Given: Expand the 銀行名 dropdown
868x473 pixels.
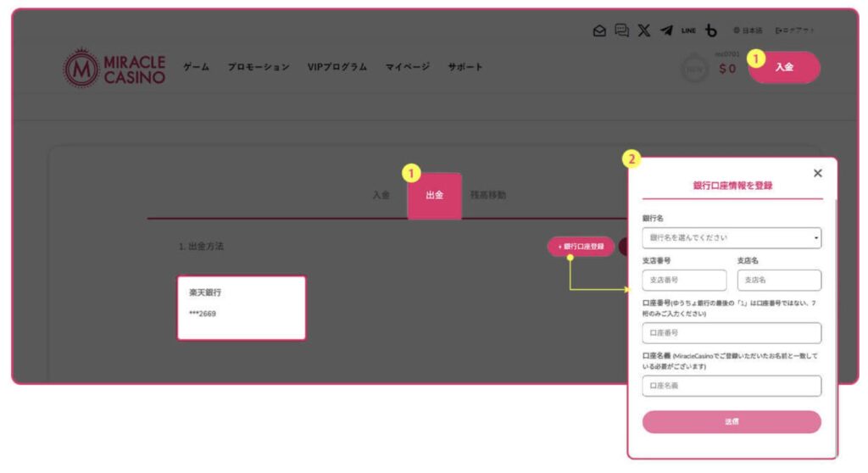Looking at the screenshot, I should click(732, 238).
